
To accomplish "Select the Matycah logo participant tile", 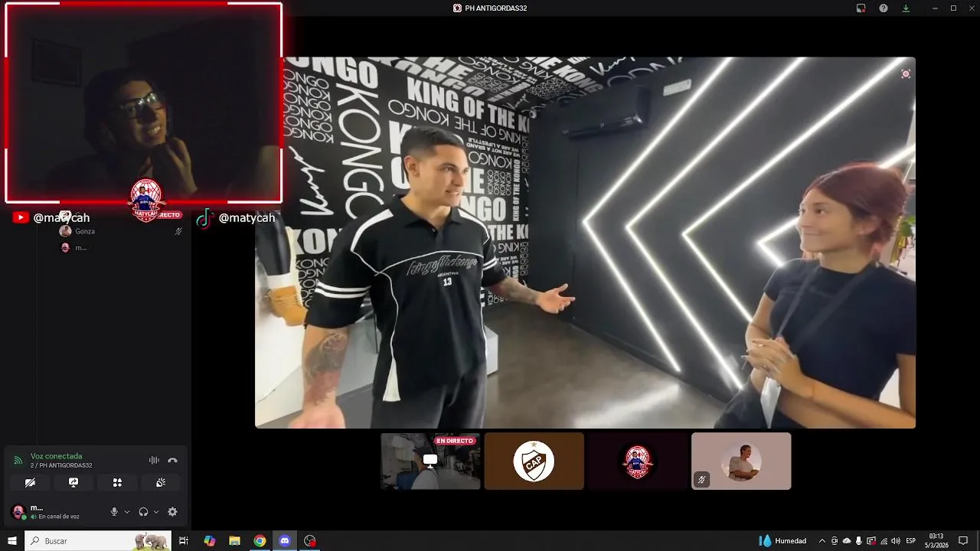I will 637,461.
